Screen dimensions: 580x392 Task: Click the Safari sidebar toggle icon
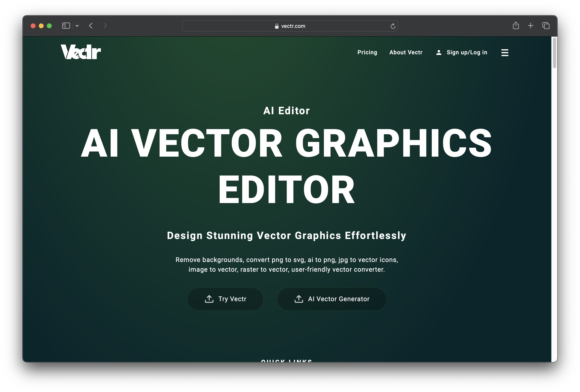point(66,26)
